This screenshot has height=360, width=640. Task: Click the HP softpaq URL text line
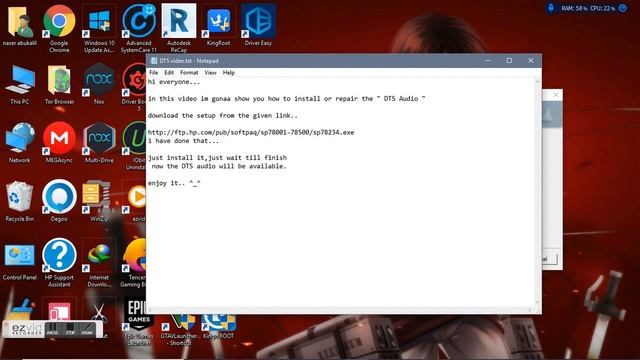click(251, 132)
